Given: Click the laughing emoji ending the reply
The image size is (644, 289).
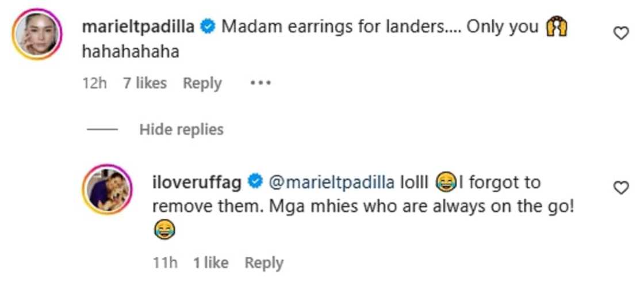Looking at the screenshot, I should (x=164, y=229).
